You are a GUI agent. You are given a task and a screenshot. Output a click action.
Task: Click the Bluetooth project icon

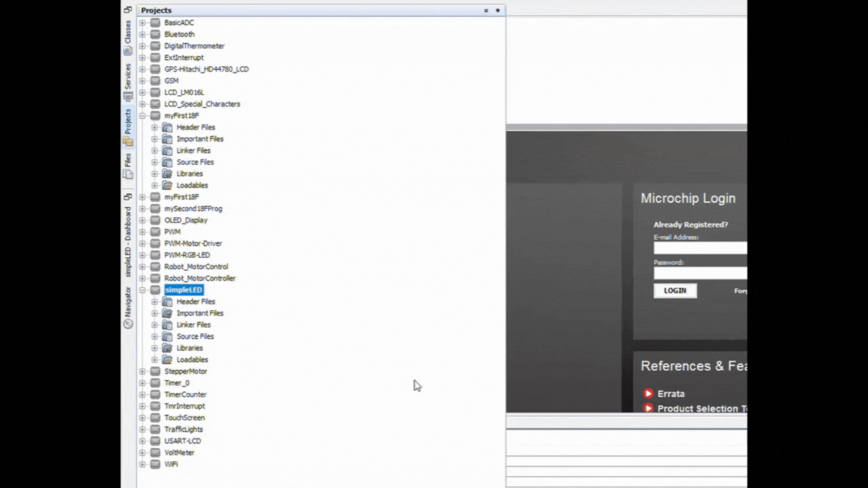click(155, 35)
